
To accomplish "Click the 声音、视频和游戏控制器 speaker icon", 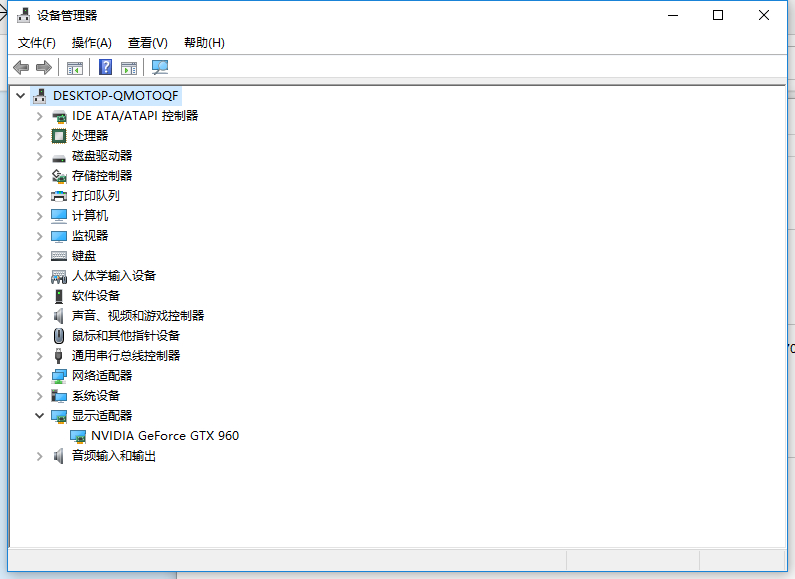I will point(59,316).
